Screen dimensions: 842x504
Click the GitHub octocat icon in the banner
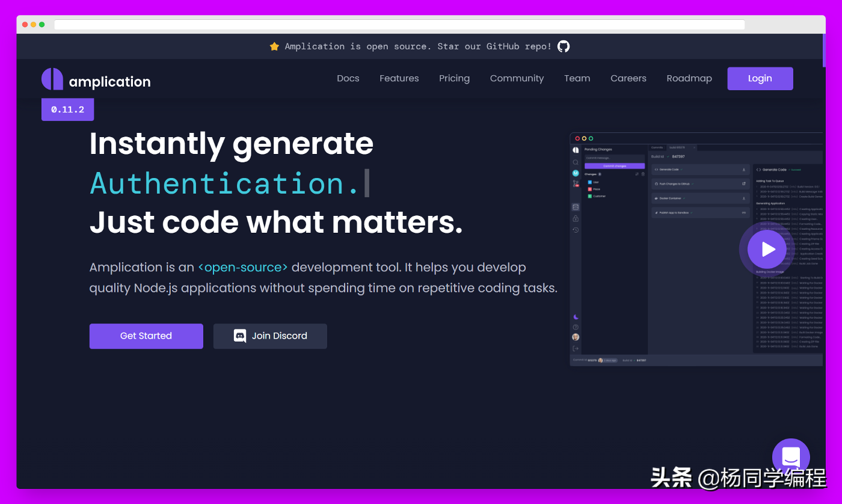click(x=564, y=46)
